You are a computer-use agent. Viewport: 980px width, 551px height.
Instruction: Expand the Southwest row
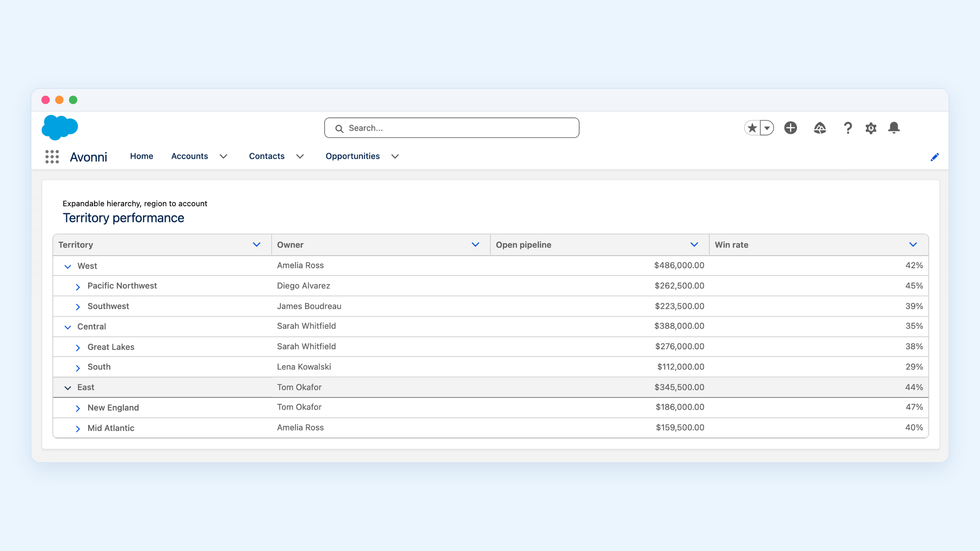click(x=78, y=307)
